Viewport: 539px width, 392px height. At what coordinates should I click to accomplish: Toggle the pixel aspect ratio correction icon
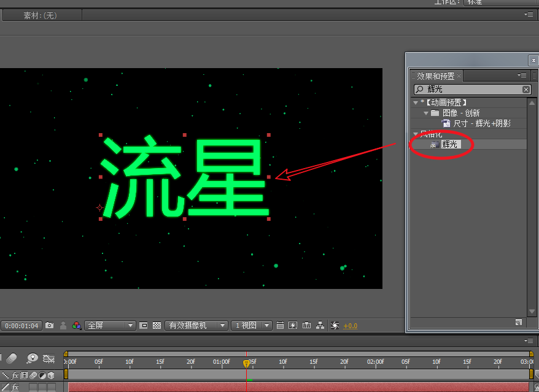click(x=280, y=325)
